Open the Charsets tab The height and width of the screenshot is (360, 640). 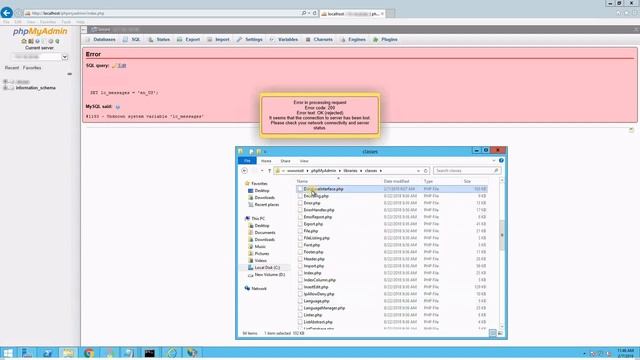pos(319,40)
